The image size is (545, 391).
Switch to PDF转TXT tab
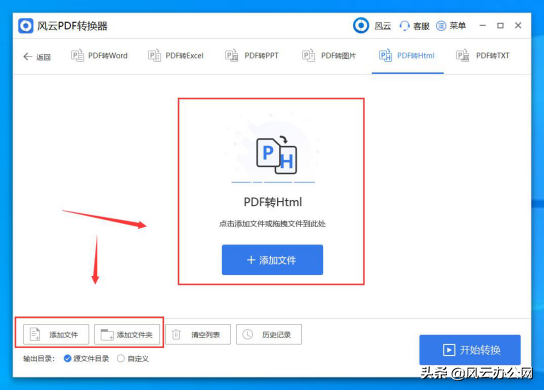[483, 56]
